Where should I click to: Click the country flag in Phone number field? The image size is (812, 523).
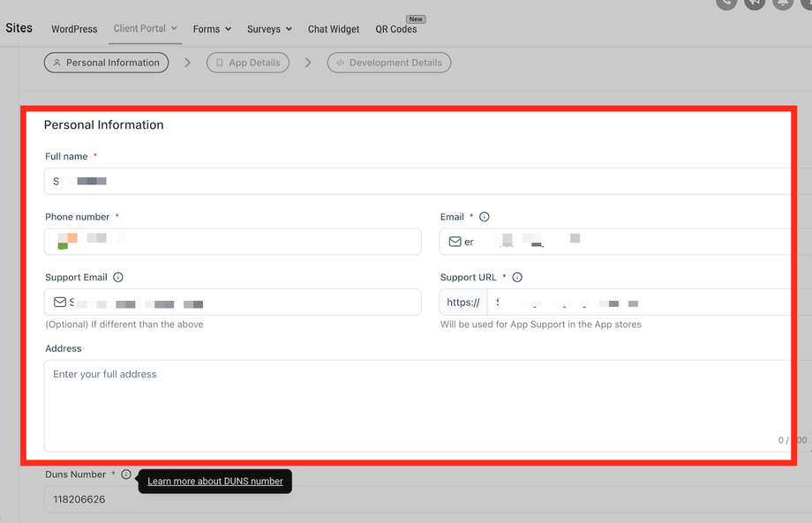67,241
